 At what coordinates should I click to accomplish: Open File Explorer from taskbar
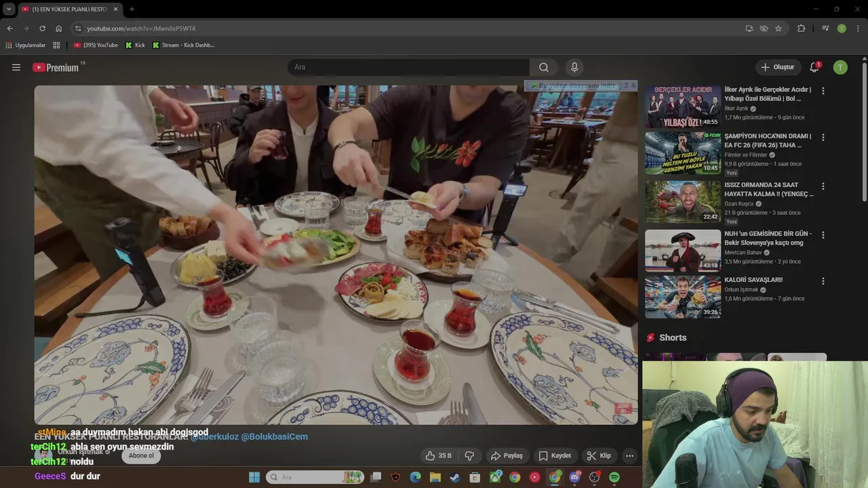tap(435, 477)
